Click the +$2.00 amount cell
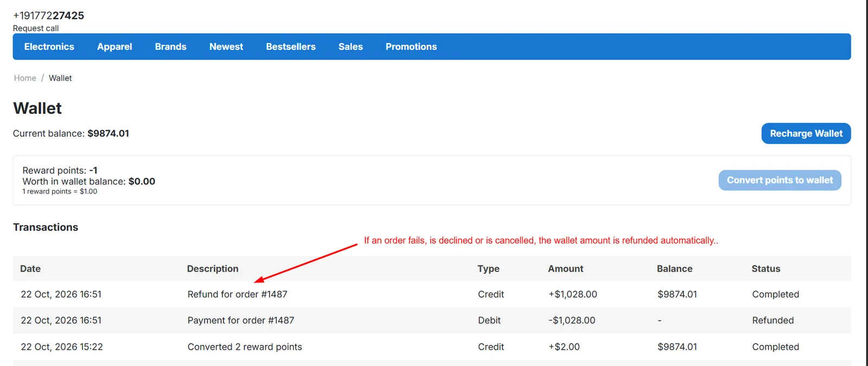868x366 pixels. 564,347
